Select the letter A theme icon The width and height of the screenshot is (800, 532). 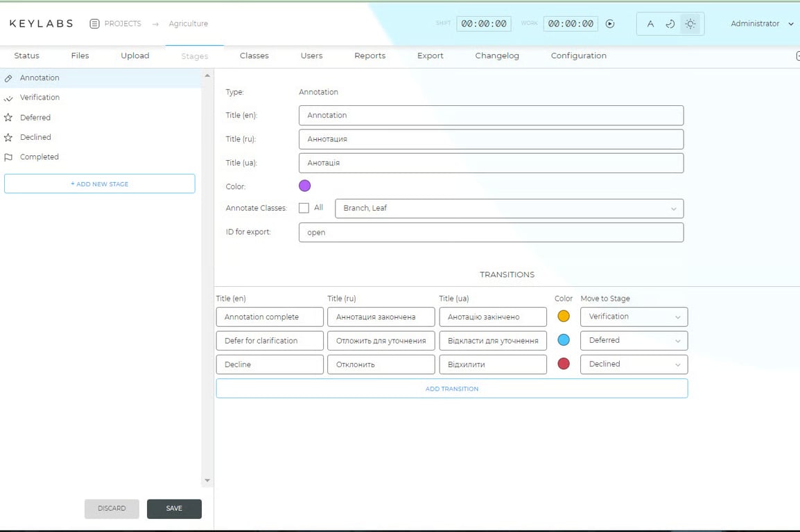click(650, 24)
